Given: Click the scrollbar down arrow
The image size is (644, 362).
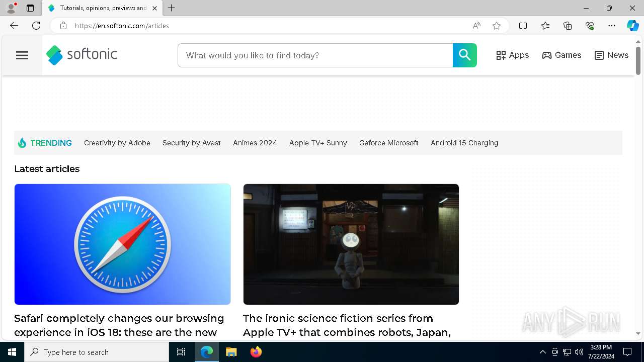Looking at the screenshot, I should (x=638, y=333).
